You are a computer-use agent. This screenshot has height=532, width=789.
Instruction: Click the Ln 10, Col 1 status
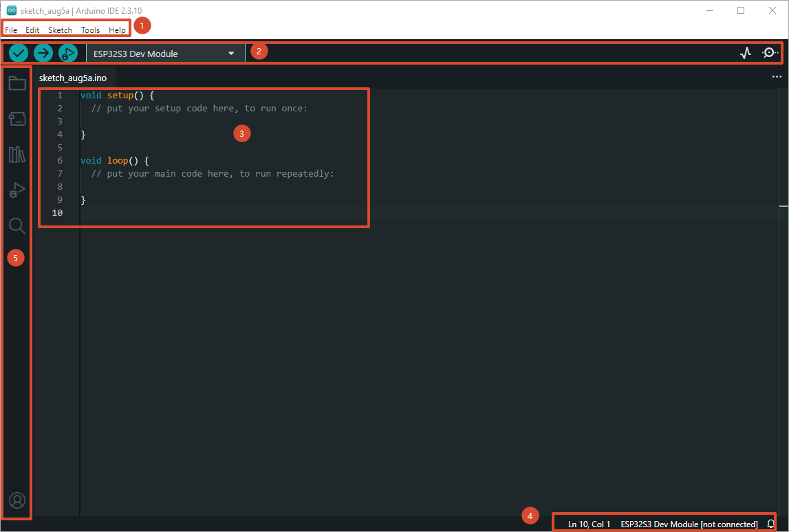pyautogui.click(x=589, y=524)
